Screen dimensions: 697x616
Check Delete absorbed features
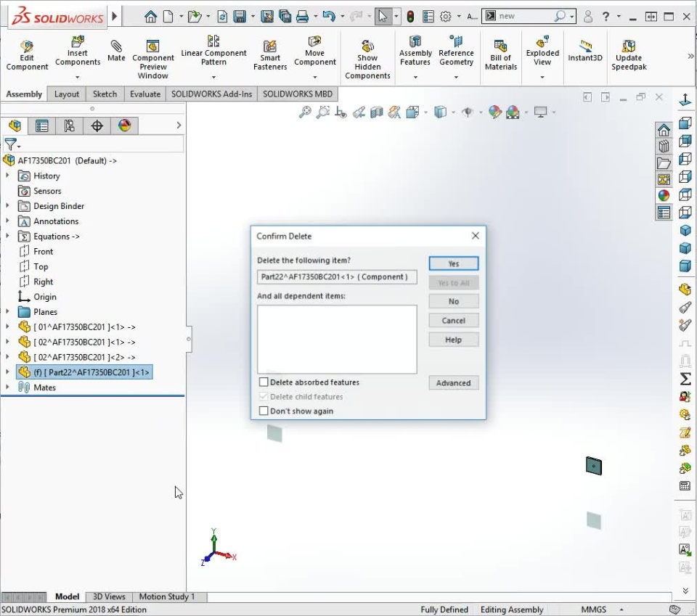point(264,382)
